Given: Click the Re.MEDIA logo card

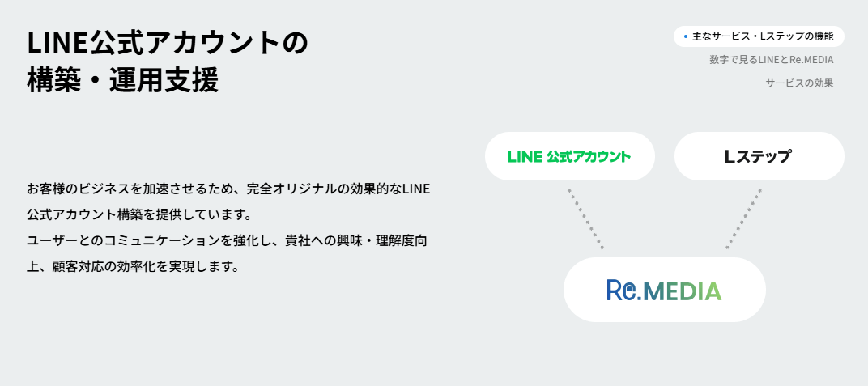Looking at the screenshot, I should coord(664,290).
